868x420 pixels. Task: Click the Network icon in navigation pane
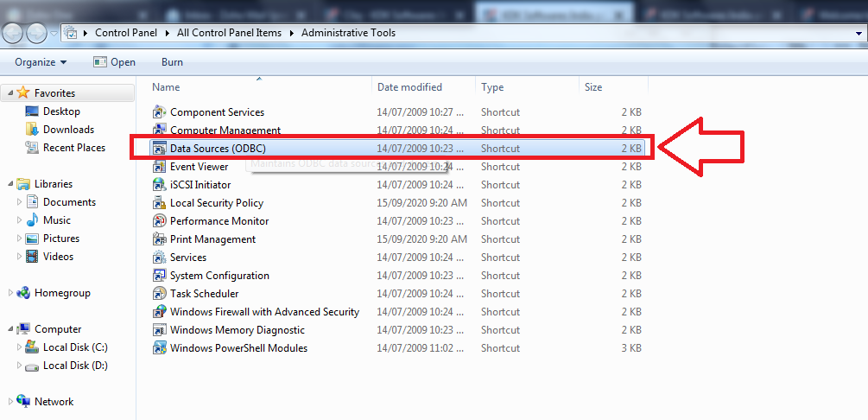(x=22, y=402)
